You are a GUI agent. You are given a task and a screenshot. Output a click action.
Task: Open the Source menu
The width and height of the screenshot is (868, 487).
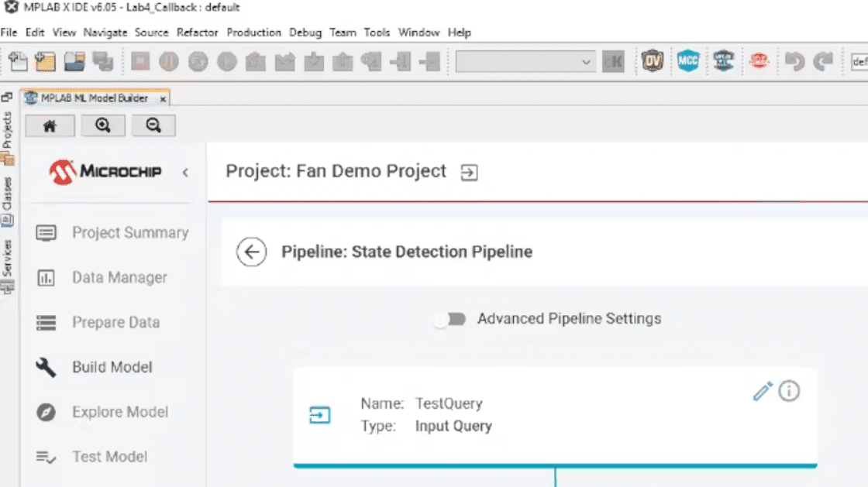pyautogui.click(x=151, y=33)
